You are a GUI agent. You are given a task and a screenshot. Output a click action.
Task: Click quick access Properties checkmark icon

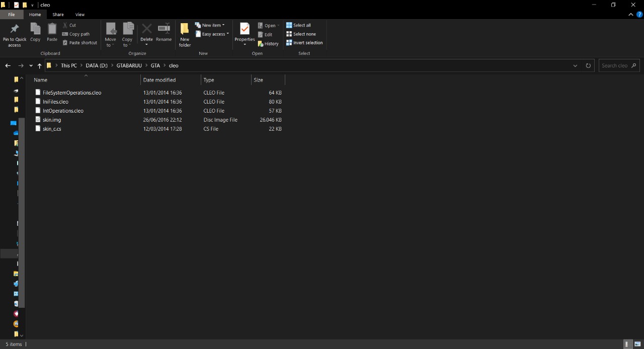[x=16, y=5]
